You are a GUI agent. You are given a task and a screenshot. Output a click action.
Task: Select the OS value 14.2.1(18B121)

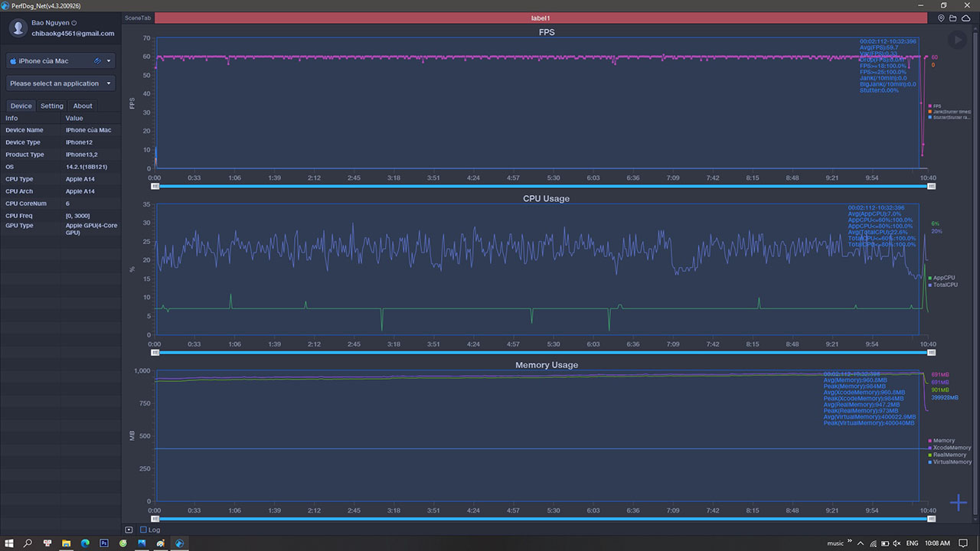(87, 167)
